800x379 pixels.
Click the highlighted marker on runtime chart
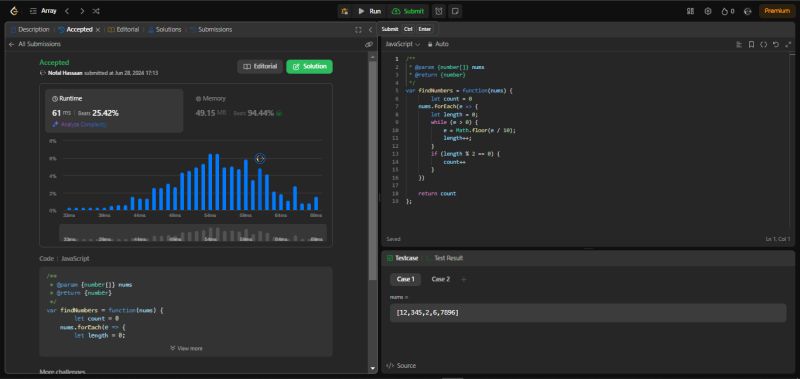pyautogui.click(x=260, y=159)
